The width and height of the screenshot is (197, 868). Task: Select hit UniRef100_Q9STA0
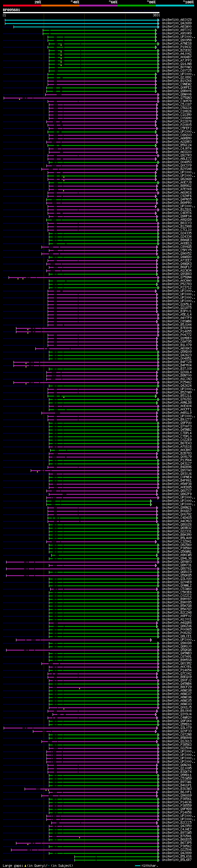point(177,470)
